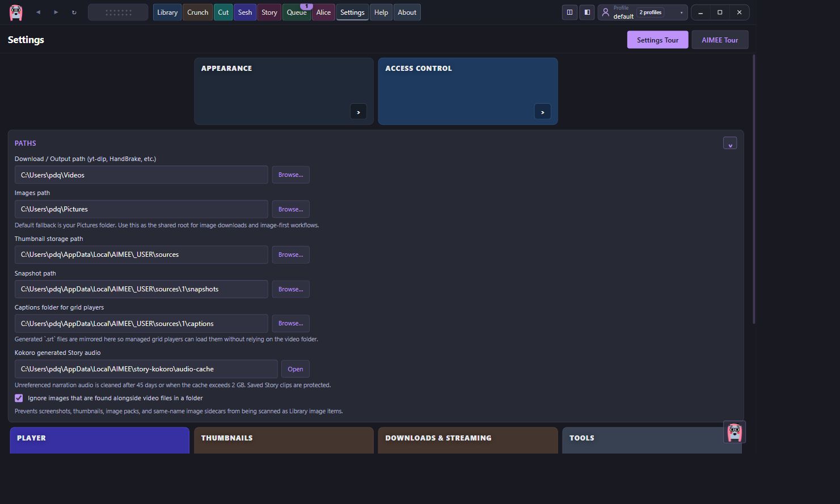Open the Cut tab
Screen dimensions: 840x504
223,12
